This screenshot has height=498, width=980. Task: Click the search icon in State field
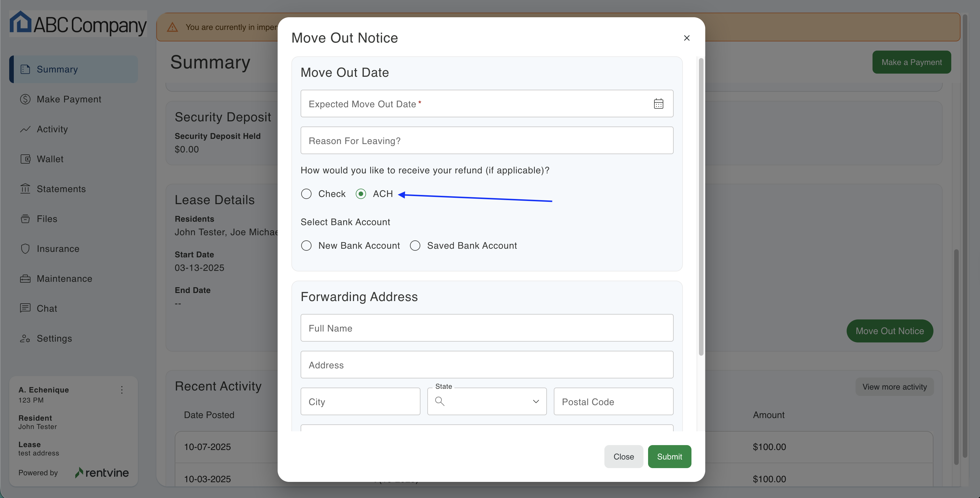coord(439,401)
